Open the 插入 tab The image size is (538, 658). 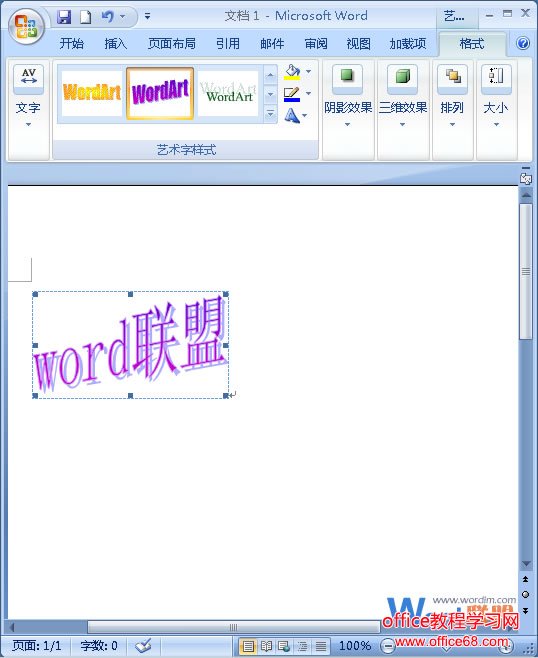coord(116,44)
